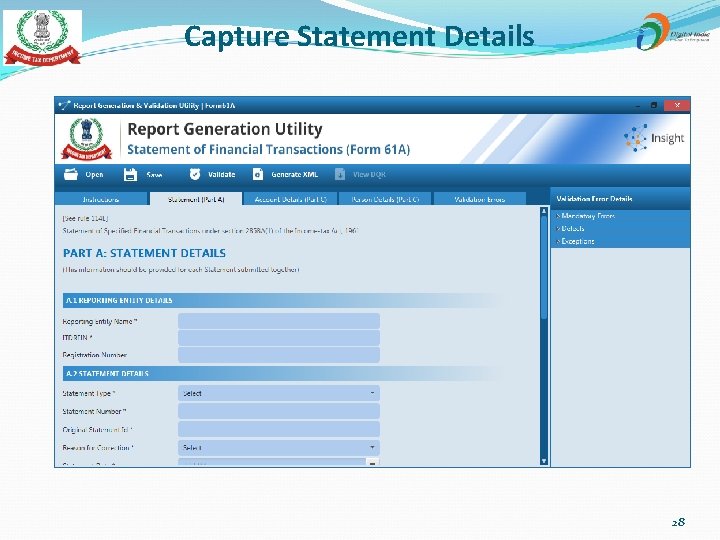Maximize the utility window
The width and height of the screenshot is (720, 540).
click(654, 106)
